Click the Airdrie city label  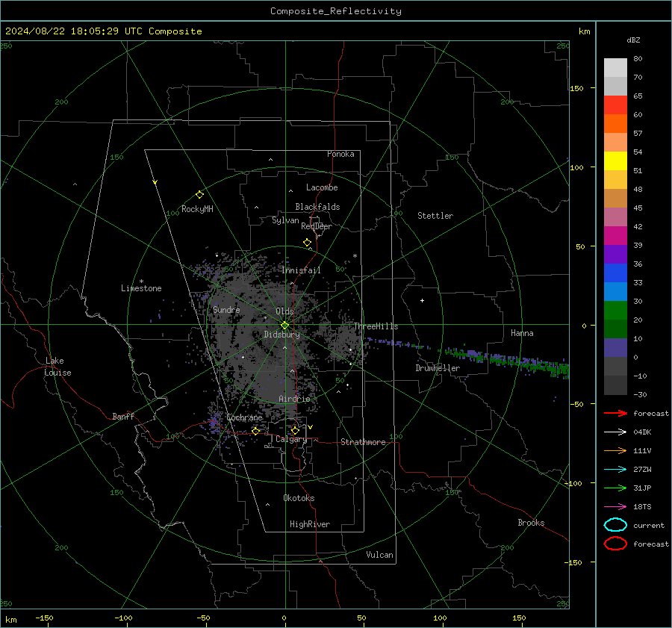pyautogui.click(x=294, y=399)
